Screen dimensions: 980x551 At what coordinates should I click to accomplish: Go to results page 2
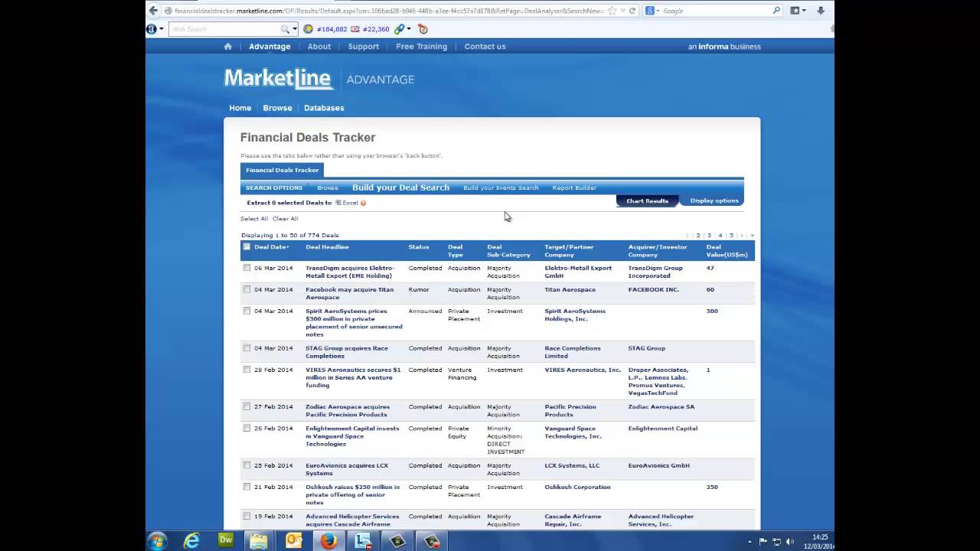(698, 236)
